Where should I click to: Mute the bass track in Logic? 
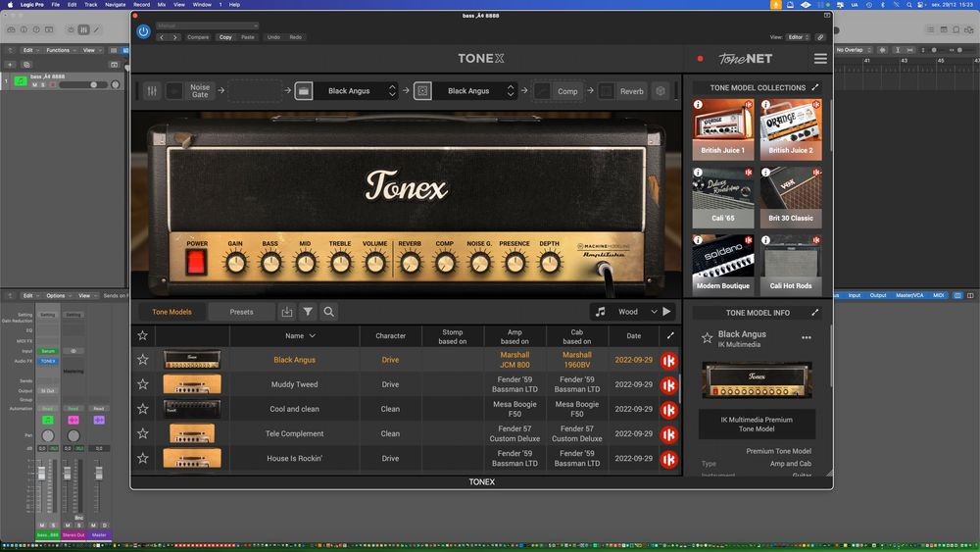click(x=34, y=85)
